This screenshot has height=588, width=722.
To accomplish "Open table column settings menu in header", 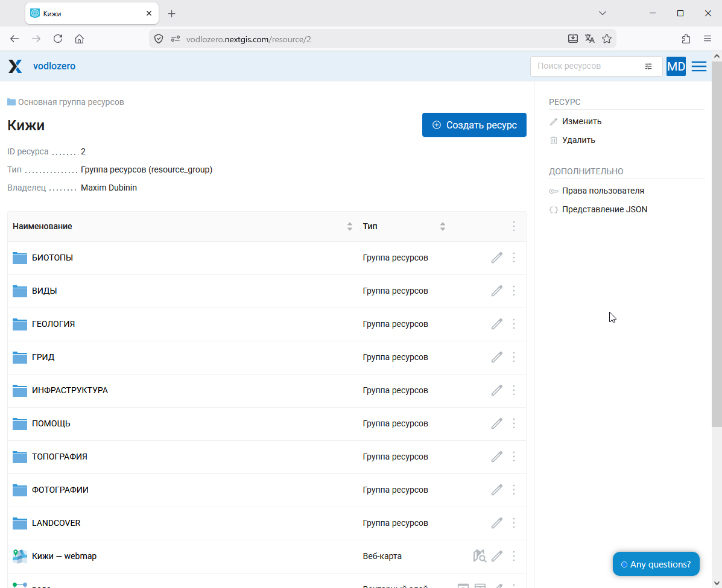I will coord(514,226).
